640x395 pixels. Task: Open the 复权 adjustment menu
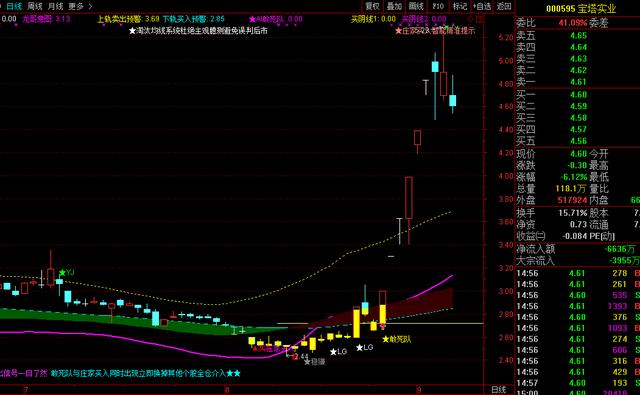pyautogui.click(x=372, y=6)
